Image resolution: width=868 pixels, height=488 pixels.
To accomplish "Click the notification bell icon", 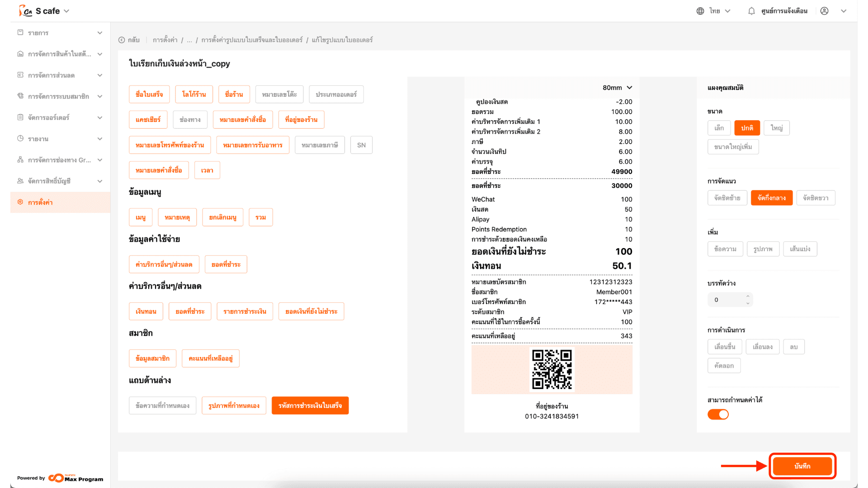I will point(751,11).
